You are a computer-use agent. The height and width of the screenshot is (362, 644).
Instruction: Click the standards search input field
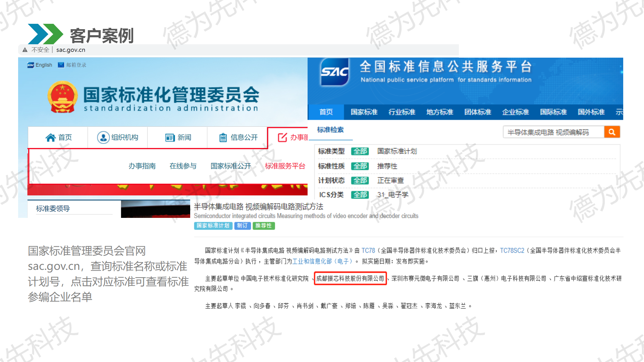coord(553,132)
